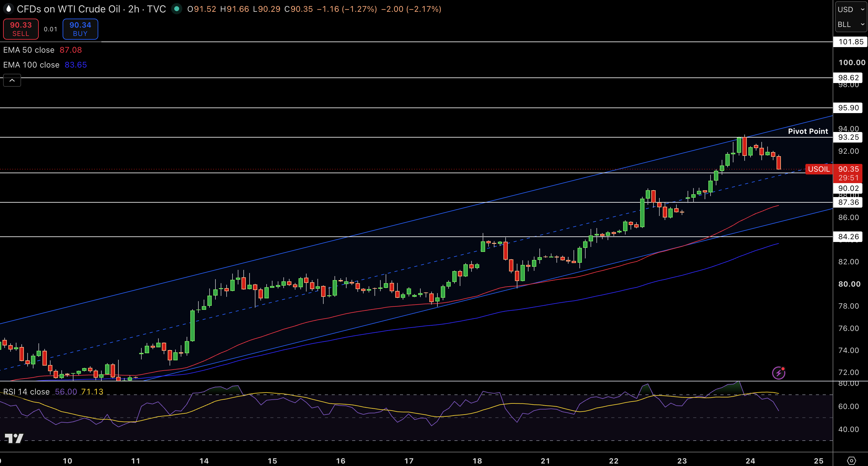Click the 95.90 price level label
868x466 pixels.
click(x=848, y=108)
